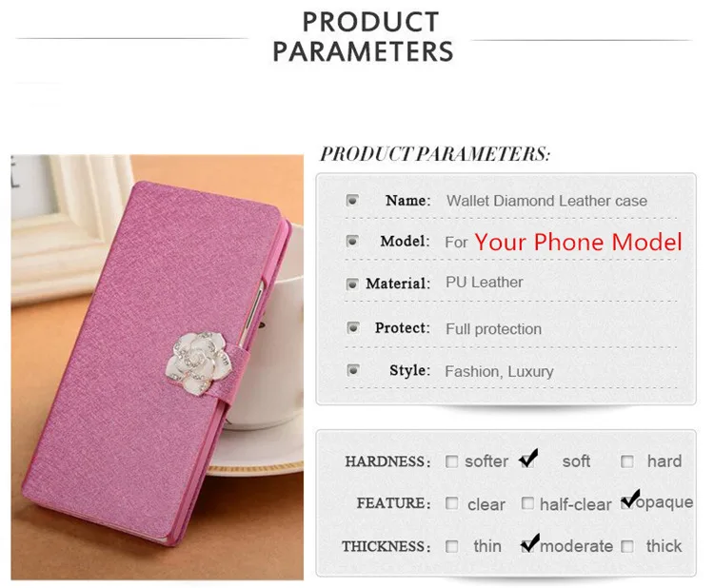Tick the hard hardness checkbox
The width and height of the screenshot is (714, 588).
[x=627, y=461]
